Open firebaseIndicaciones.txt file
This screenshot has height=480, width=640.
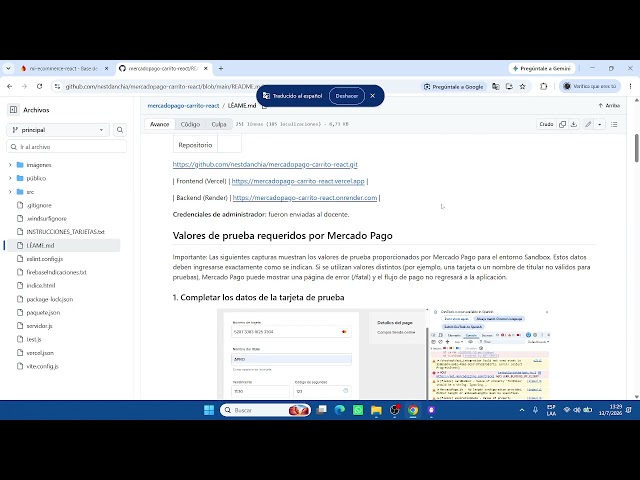point(56,272)
